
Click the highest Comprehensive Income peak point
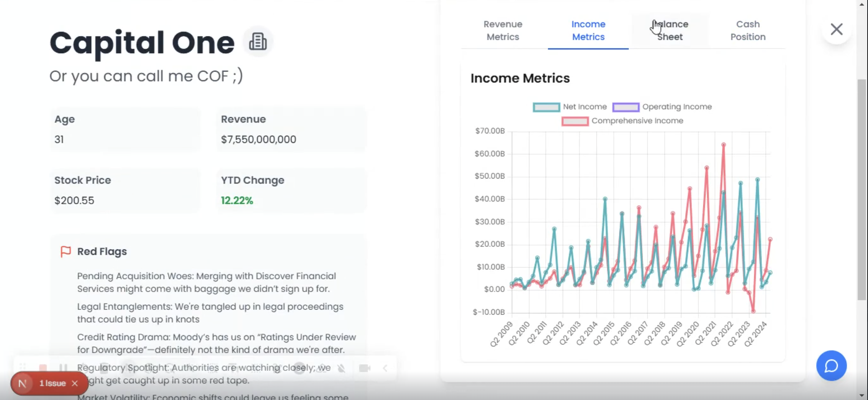click(x=723, y=145)
